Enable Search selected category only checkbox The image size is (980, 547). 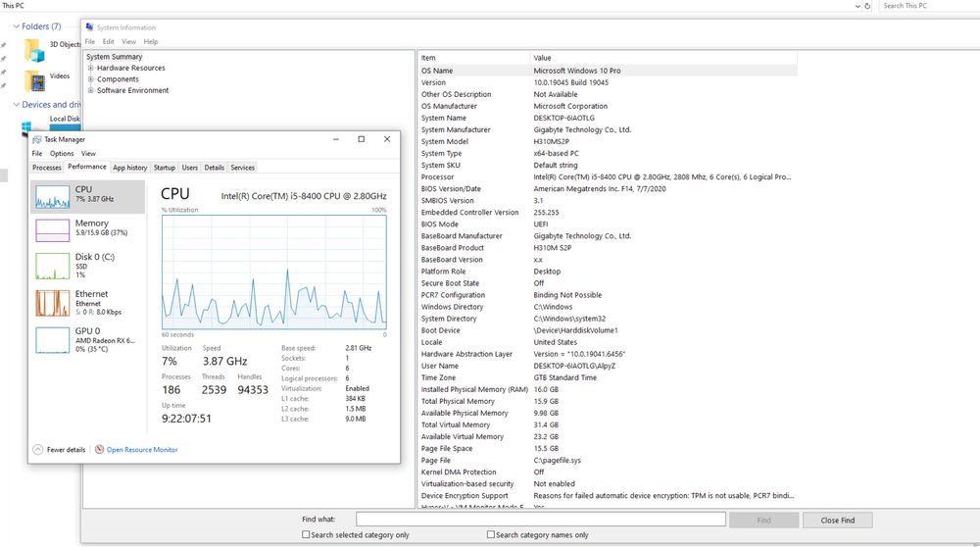306,534
